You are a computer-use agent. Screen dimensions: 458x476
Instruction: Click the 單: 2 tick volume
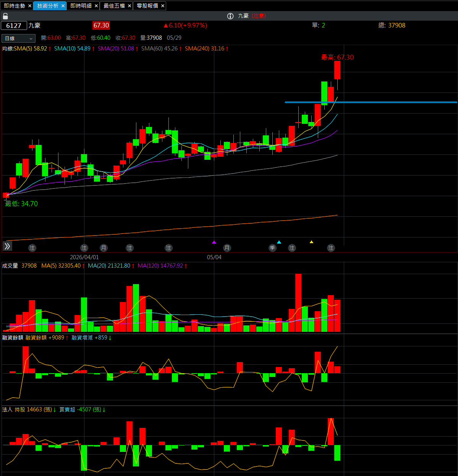[319, 26]
